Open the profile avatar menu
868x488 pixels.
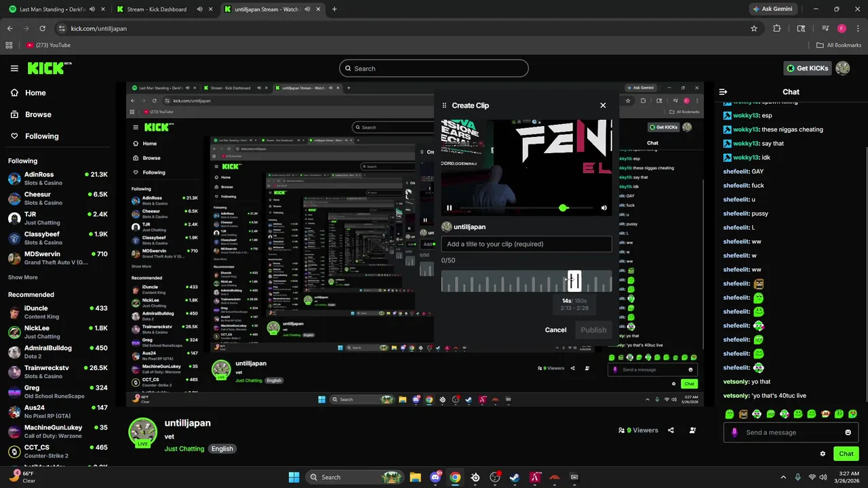(x=843, y=68)
